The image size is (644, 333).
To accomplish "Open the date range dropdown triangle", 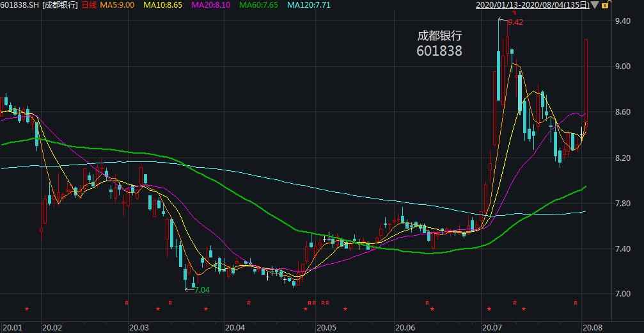I will click(x=595, y=5).
